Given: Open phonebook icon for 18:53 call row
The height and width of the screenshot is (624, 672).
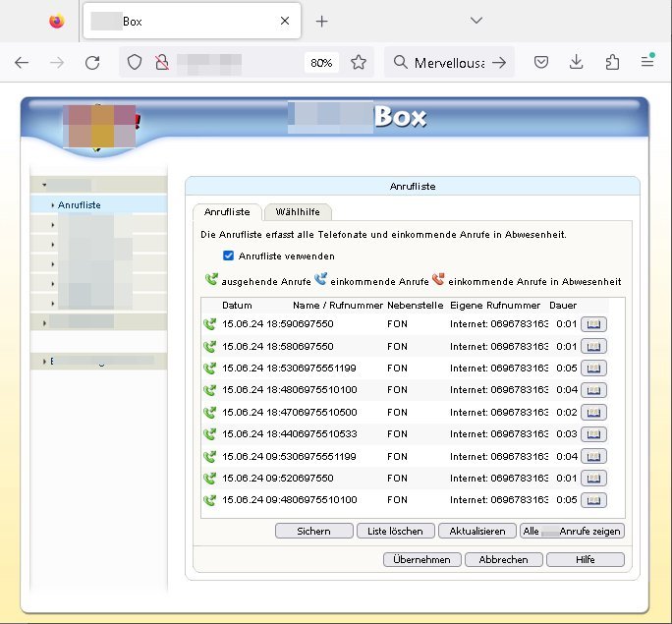Looking at the screenshot, I should pos(593,369).
